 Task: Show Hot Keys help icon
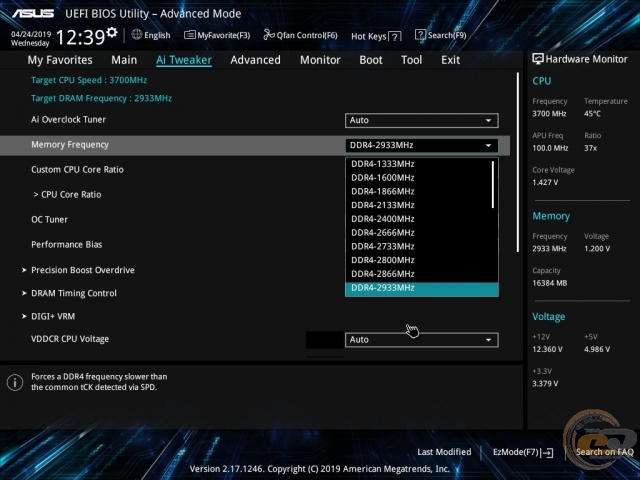394,37
